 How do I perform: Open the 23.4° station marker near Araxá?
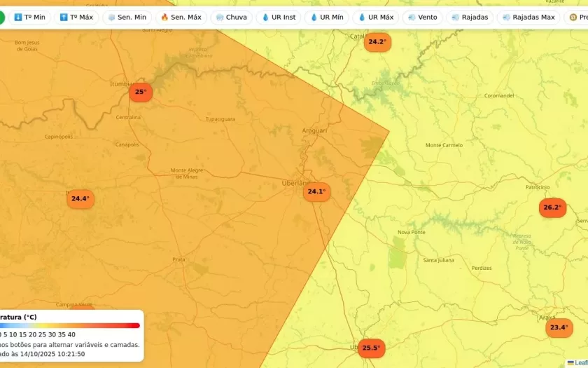pos(559,327)
